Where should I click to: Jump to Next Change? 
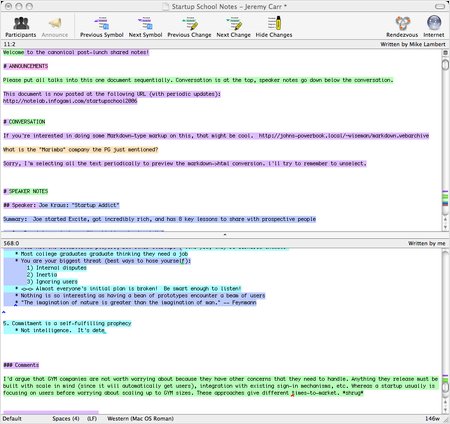click(x=233, y=27)
